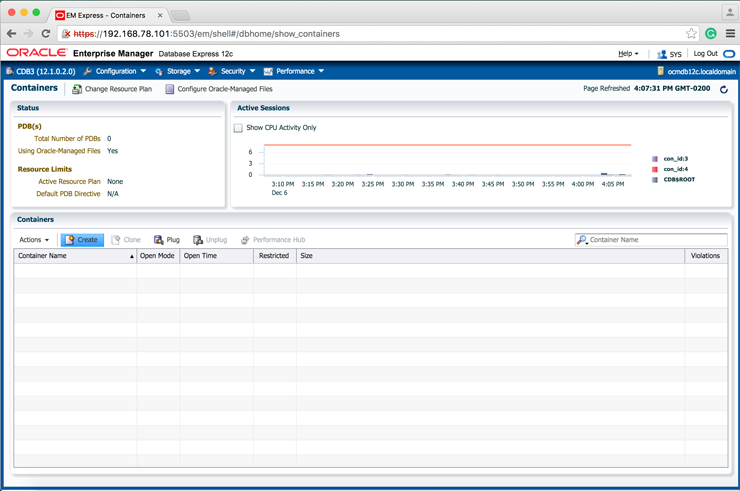
Task: Click the Configure Oracle-Managed Files icon
Action: pyautogui.click(x=170, y=89)
